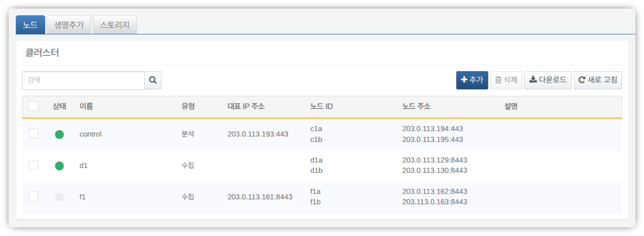Toggle the select-all checkbox in header
The width and height of the screenshot is (644, 236).
tap(33, 106)
